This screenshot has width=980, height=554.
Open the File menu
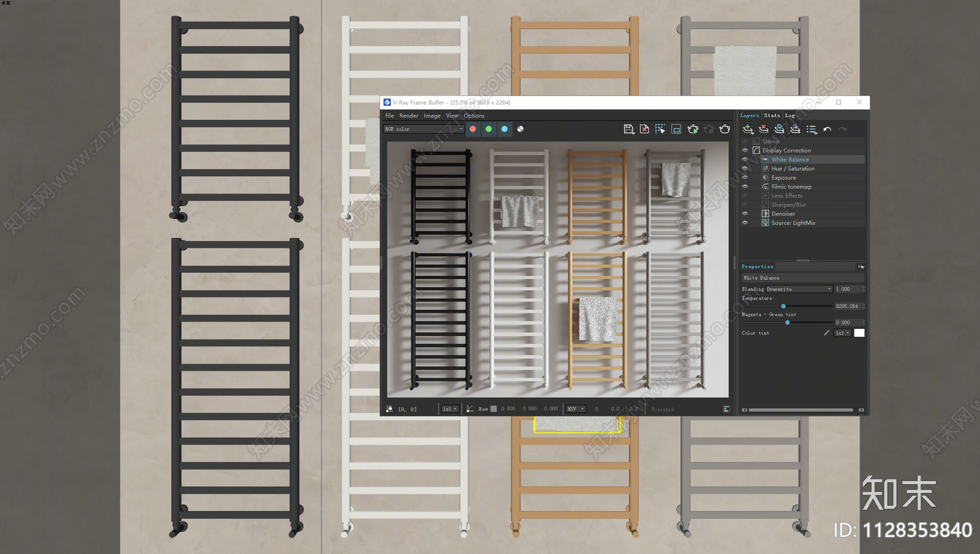click(x=390, y=116)
